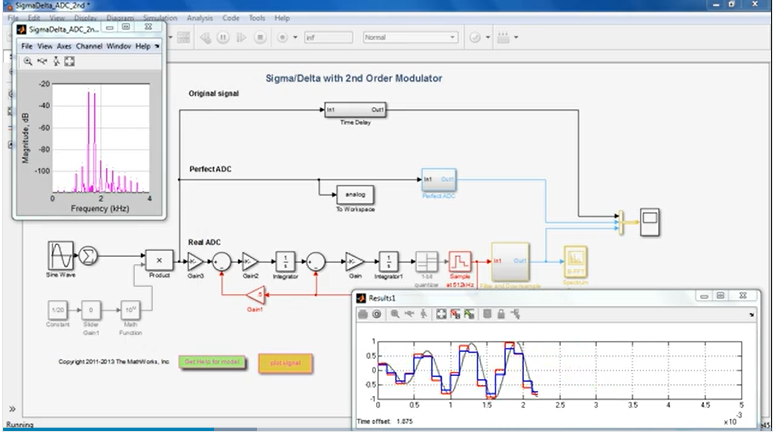Select the Sine Wave source block
This screenshot has width=777, height=436.
click(61, 255)
